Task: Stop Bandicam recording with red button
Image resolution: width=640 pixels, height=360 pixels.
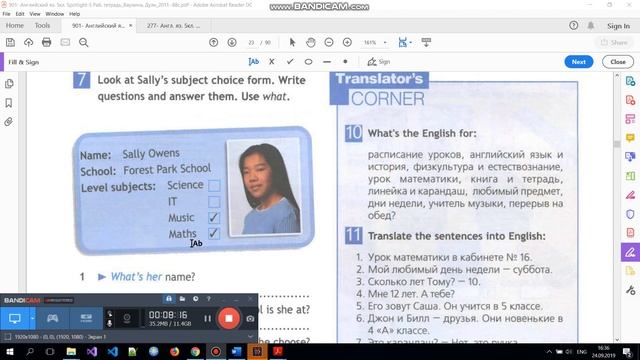Action: (x=229, y=318)
